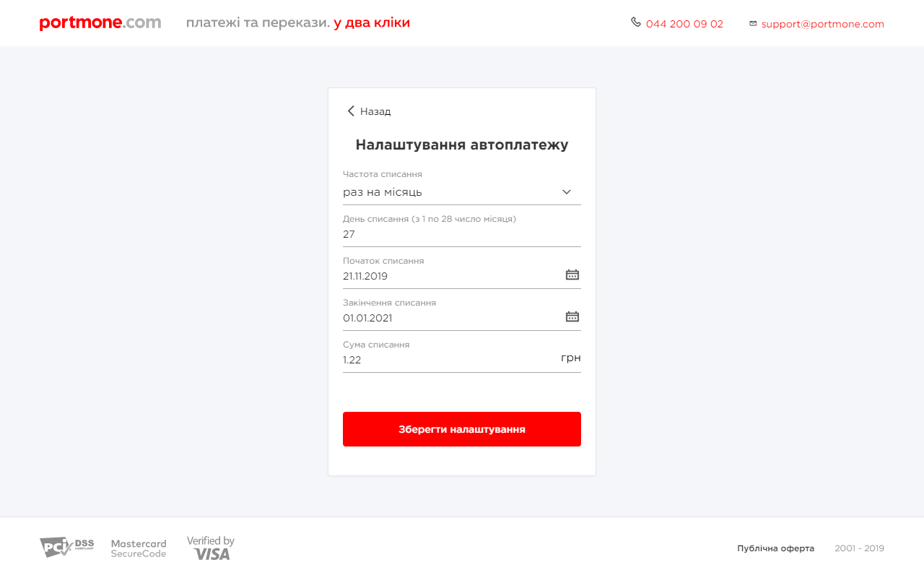The image size is (924, 578).
Task: Expand the Частота списання dropdown arrow
Action: click(567, 192)
